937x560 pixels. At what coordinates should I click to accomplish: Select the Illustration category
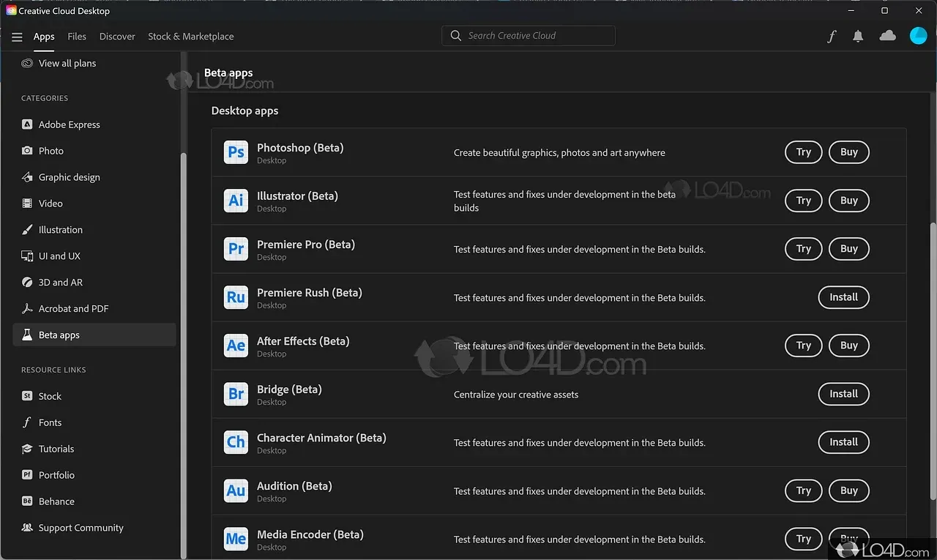tap(94, 230)
